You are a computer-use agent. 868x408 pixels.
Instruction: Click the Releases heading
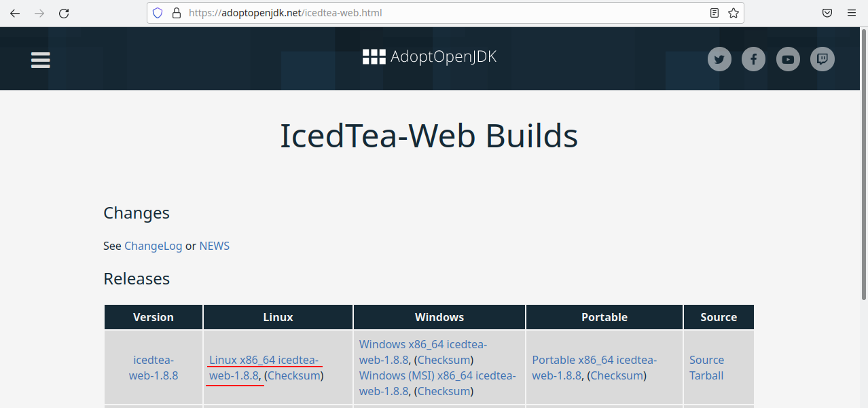click(x=137, y=279)
